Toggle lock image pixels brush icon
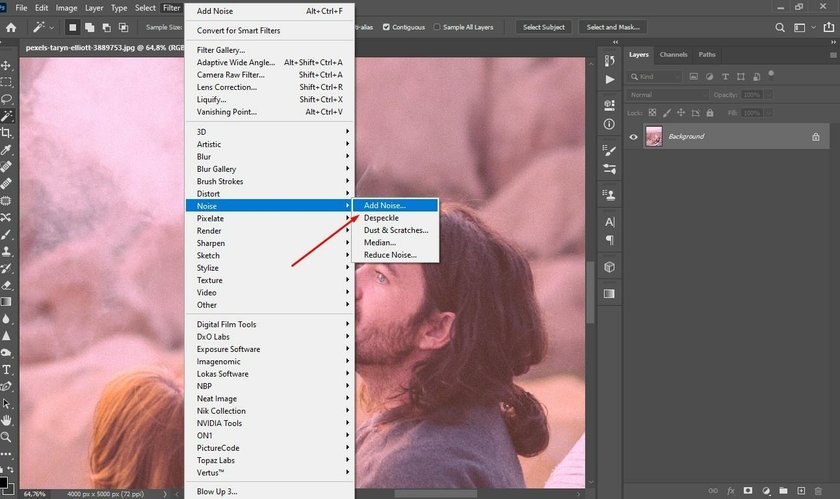This screenshot has height=499, width=840. point(666,113)
